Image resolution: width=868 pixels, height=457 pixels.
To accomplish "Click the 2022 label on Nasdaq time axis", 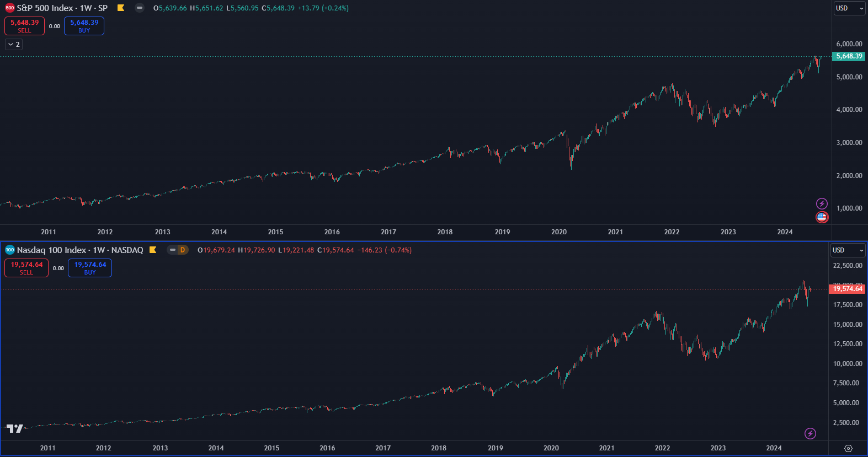I will [x=663, y=448].
